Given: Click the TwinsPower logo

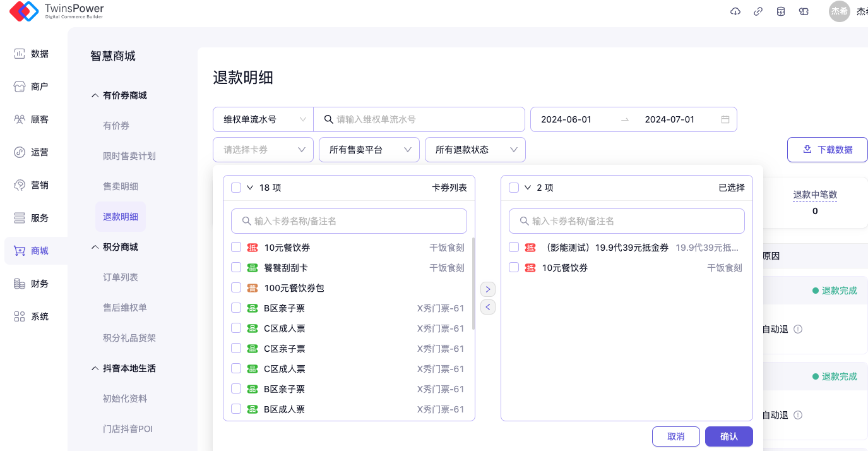Looking at the screenshot, I should [57, 11].
